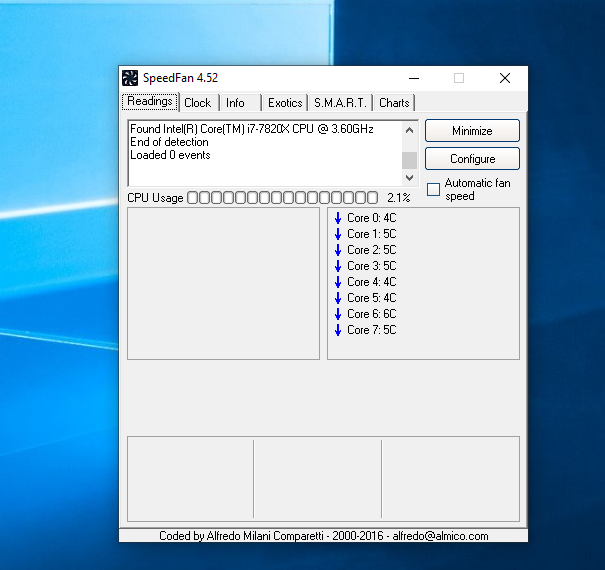This screenshot has width=605, height=570.
Task: Click the 2.1% CPU usage value
Action: [x=399, y=198]
